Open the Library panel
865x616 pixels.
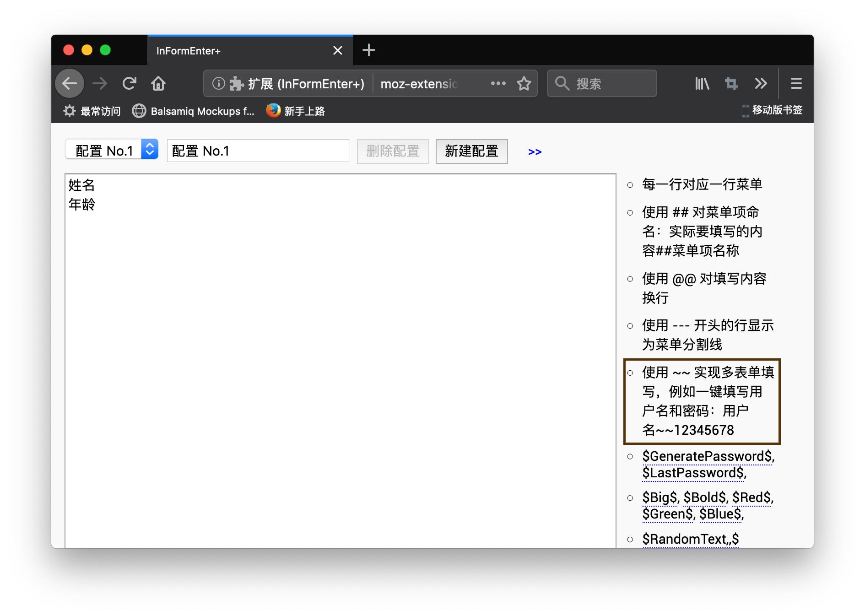click(701, 83)
